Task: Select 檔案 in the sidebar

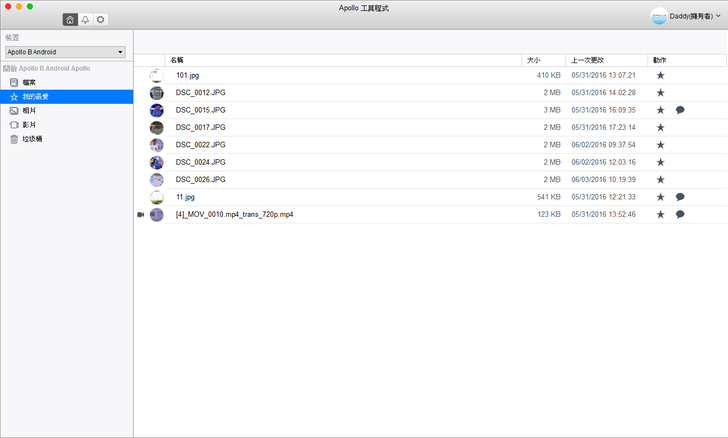Action: click(30, 82)
